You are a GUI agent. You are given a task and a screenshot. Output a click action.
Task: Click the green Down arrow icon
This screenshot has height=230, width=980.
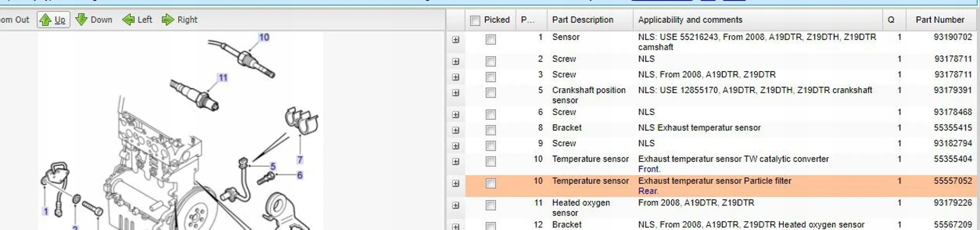tap(81, 20)
